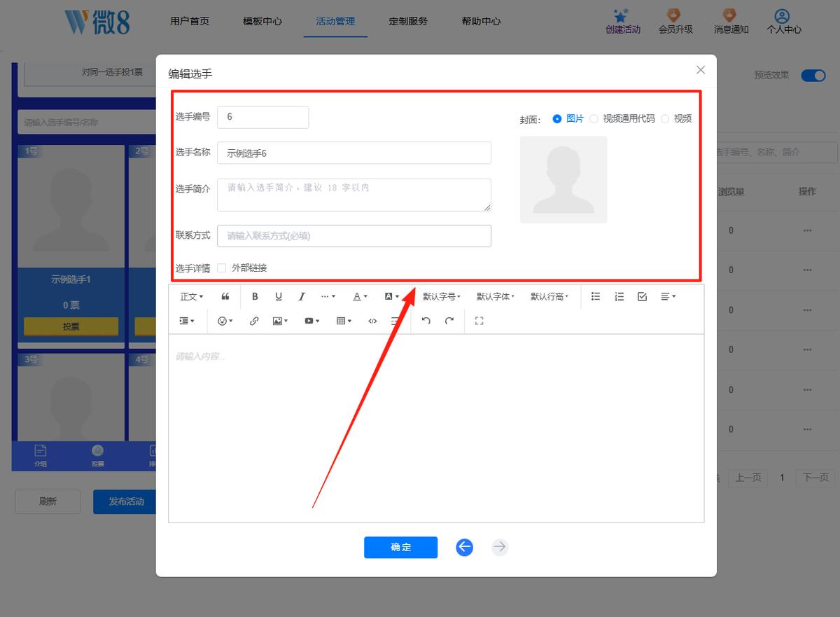Open 会员升级 in the header

[675, 21]
